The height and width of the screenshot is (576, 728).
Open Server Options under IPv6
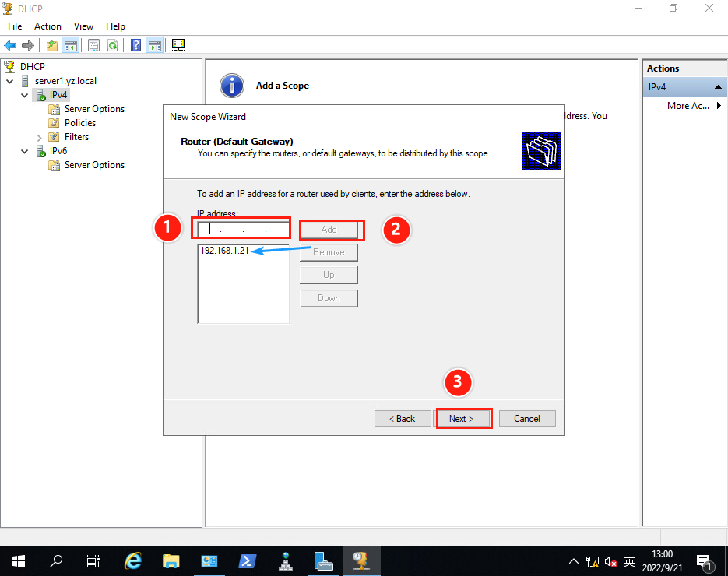point(94,165)
